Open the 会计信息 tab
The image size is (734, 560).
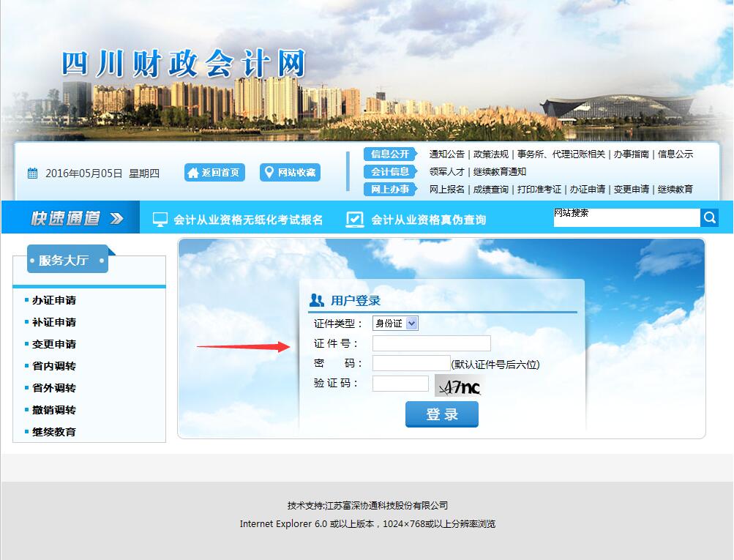(x=390, y=172)
